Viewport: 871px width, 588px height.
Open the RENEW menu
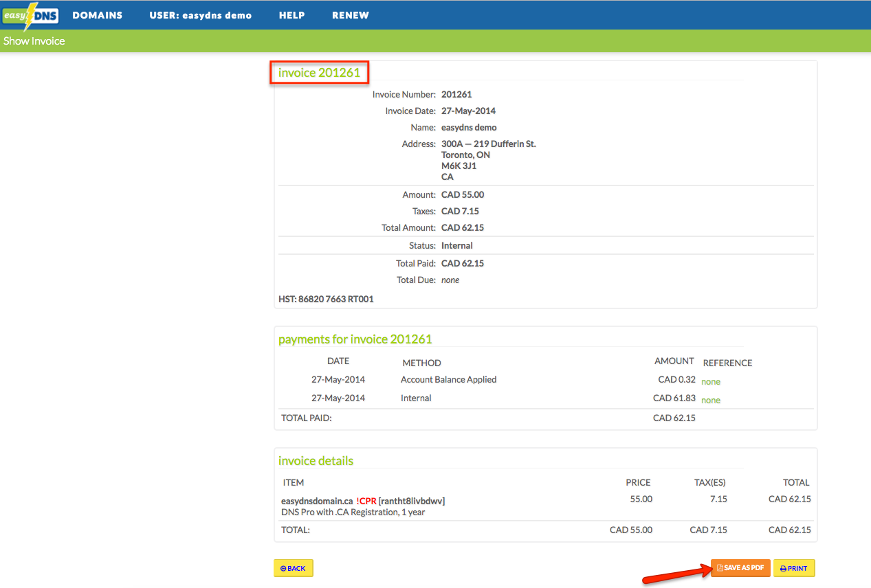(x=351, y=15)
